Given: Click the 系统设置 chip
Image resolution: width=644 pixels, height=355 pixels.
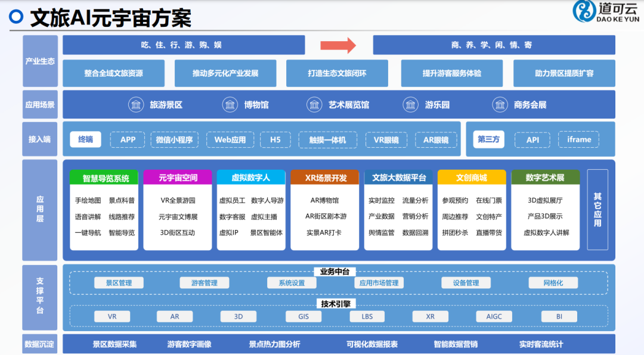Looking at the screenshot, I should [292, 283].
